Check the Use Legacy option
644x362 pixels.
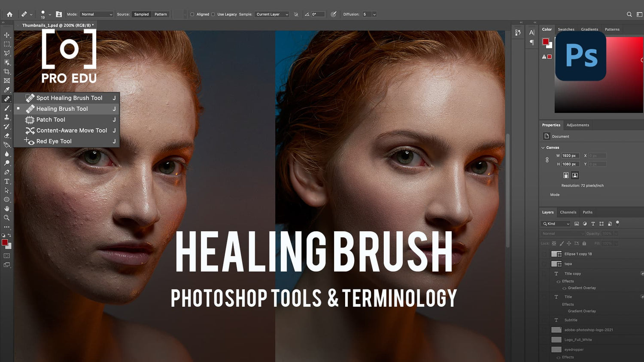tap(213, 14)
